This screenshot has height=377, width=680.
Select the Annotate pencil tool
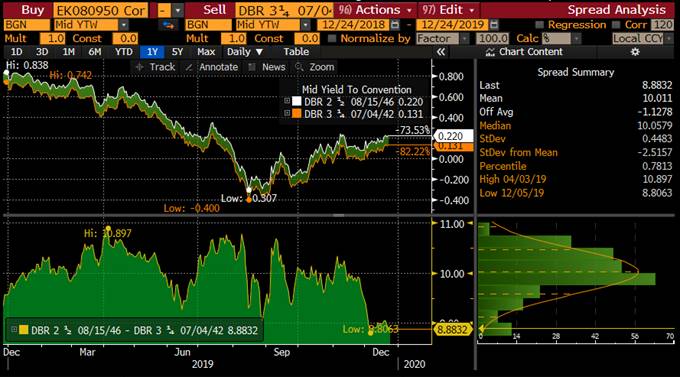(x=212, y=67)
